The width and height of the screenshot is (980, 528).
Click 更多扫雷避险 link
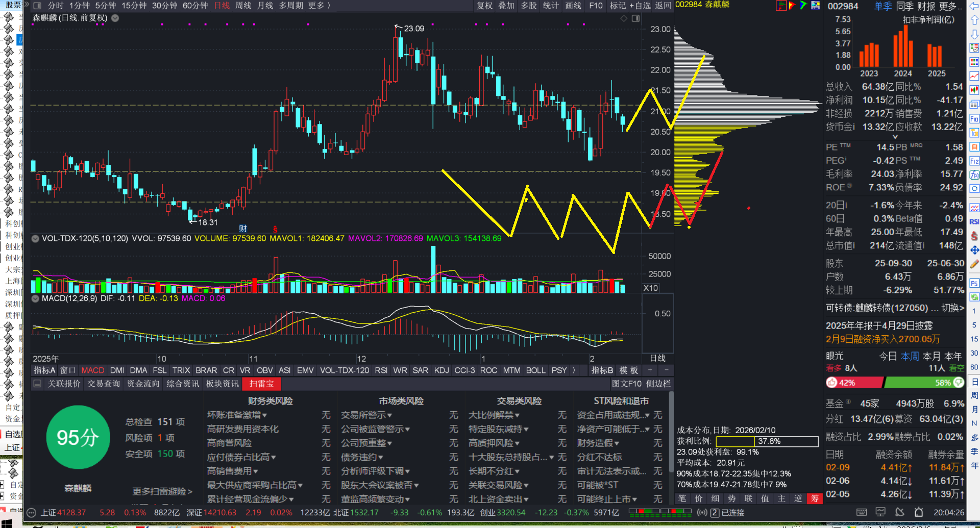(162, 491)
